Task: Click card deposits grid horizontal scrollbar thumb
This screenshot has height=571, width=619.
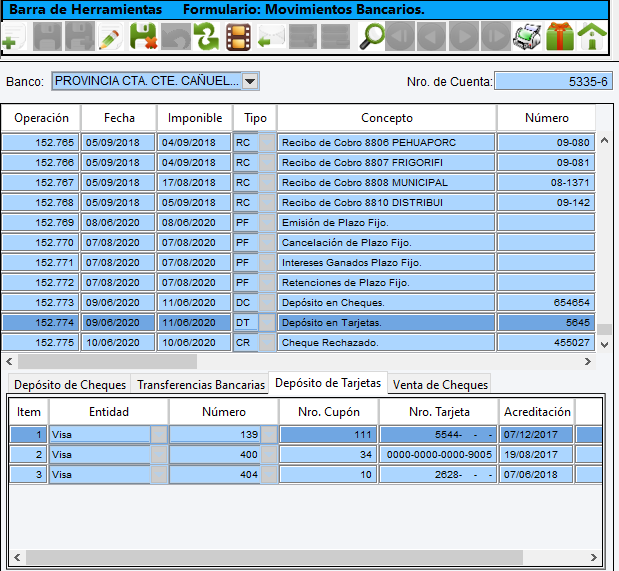Action: [x=274, y=558]
